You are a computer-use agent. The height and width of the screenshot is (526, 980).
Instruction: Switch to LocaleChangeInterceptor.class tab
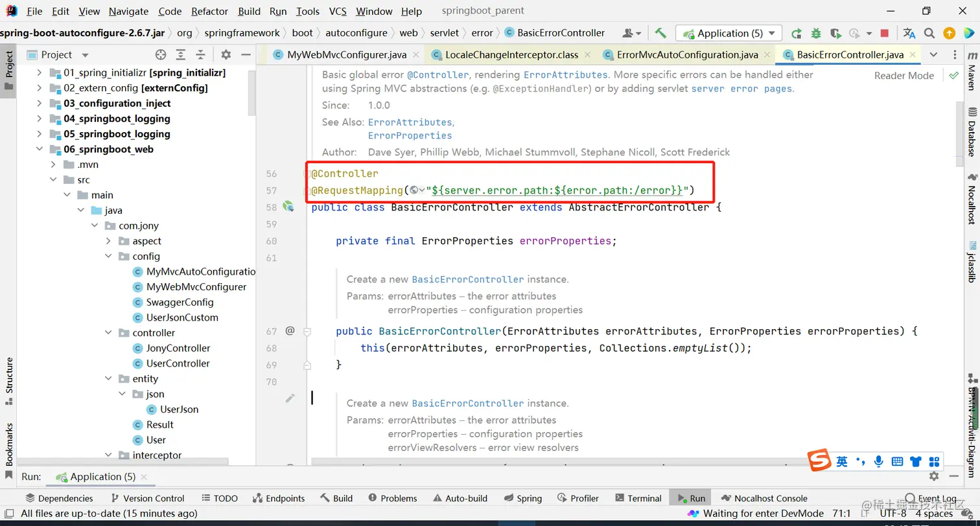[512, 55]
